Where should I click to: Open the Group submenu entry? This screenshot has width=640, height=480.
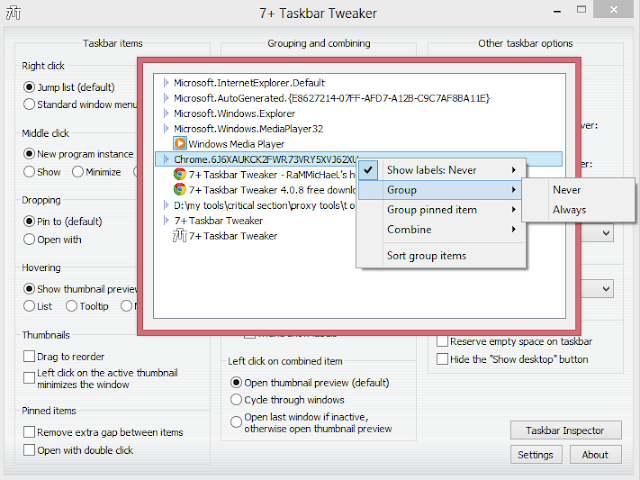(x=440, y=190)
